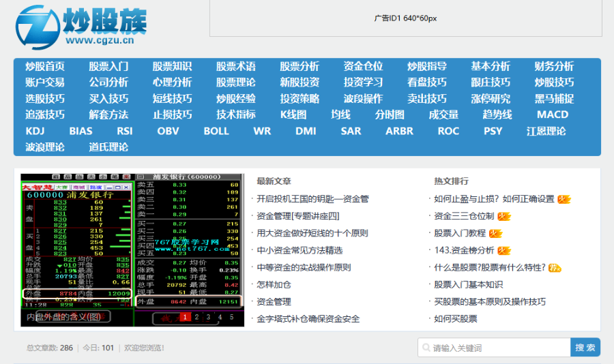Select BOLL in the navigation

coord(216,131)
